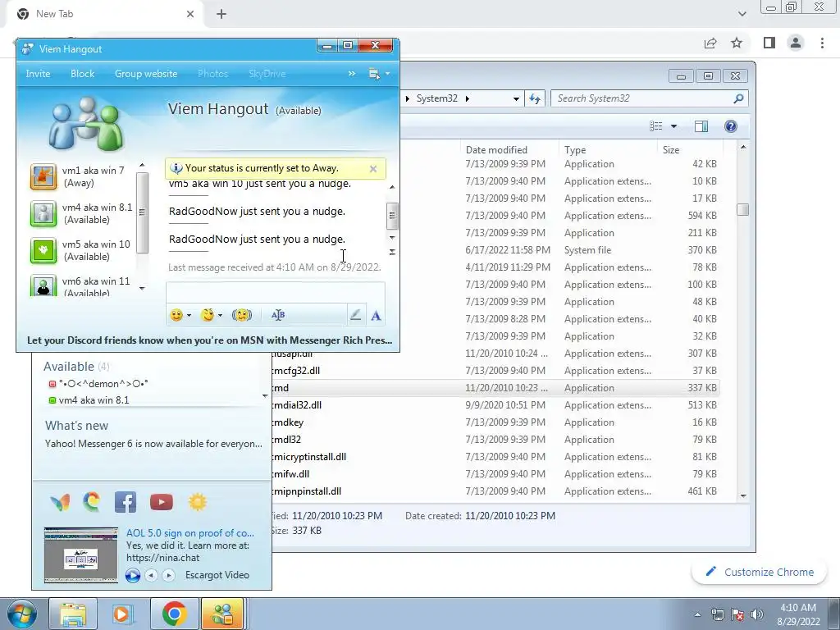Open Windows Media Player from taskbar
840x630 pixels.
pos(123,614)
